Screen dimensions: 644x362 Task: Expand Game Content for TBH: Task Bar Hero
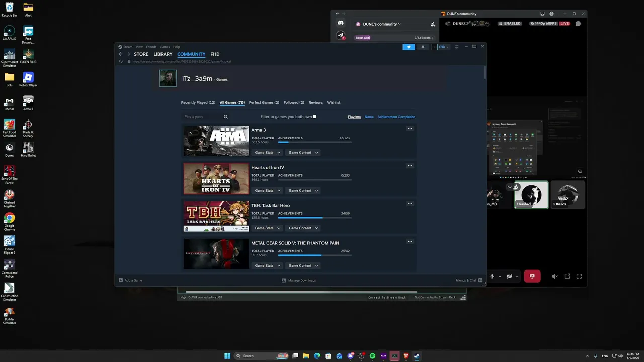pos(303,228)
